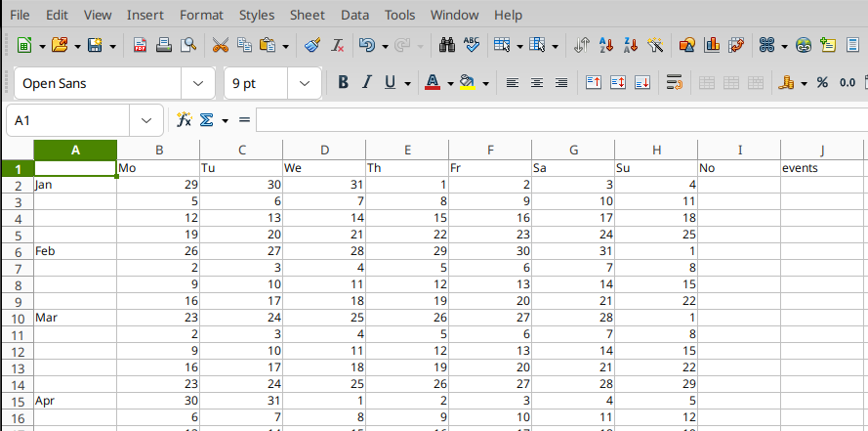Open the Data menu
868x431 pixels.
point(354,15)
